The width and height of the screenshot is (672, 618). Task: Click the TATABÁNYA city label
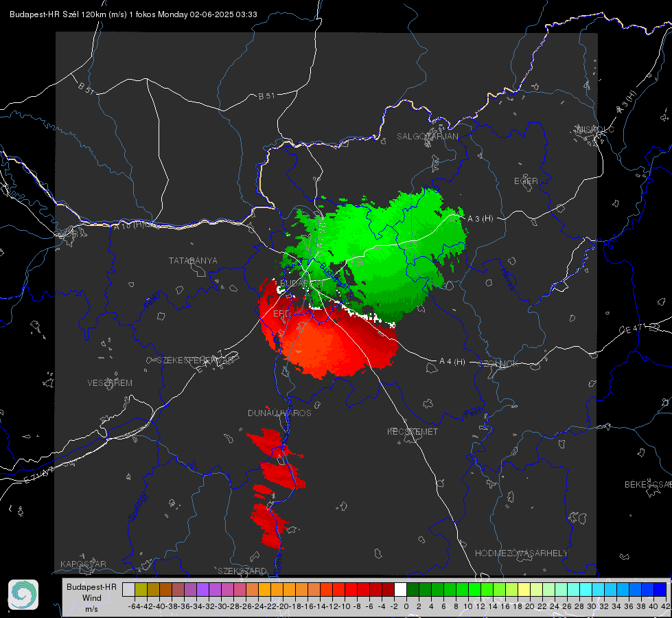click(193, 260)
